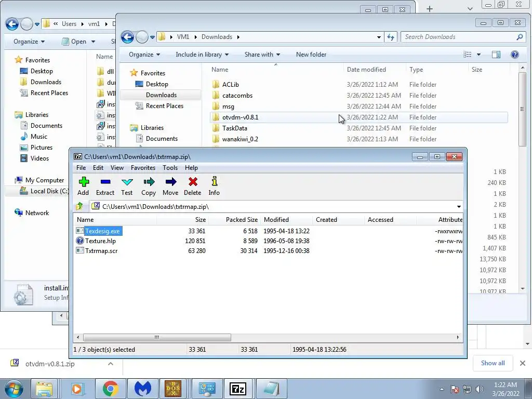
Task: Go up one folder level in 7-Zip
Action: [x=79, y=206]
